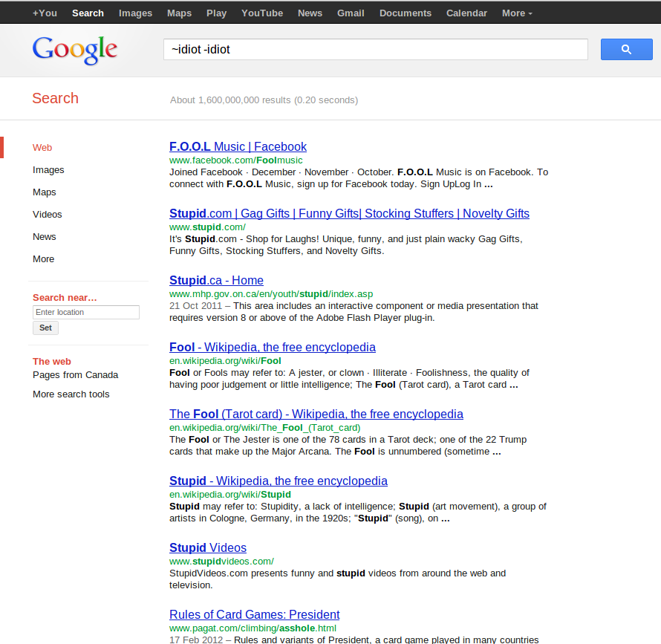Screen dimensions: 661x644
Task: Click en.wikipedia.org/wiki/Fool URL
Action: pos(225,361)
